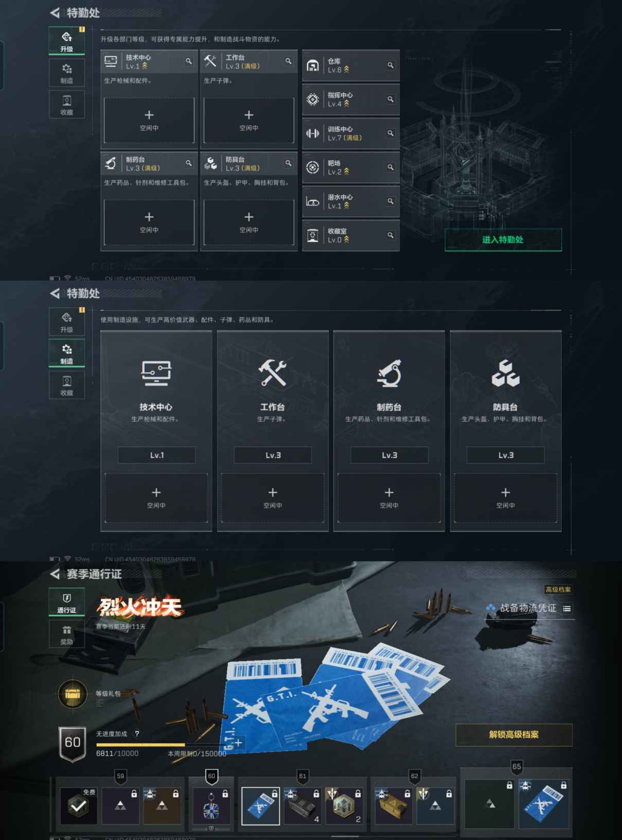
Task: Tap the 指挥中心 command center icon
Action: tap(312, 99)
